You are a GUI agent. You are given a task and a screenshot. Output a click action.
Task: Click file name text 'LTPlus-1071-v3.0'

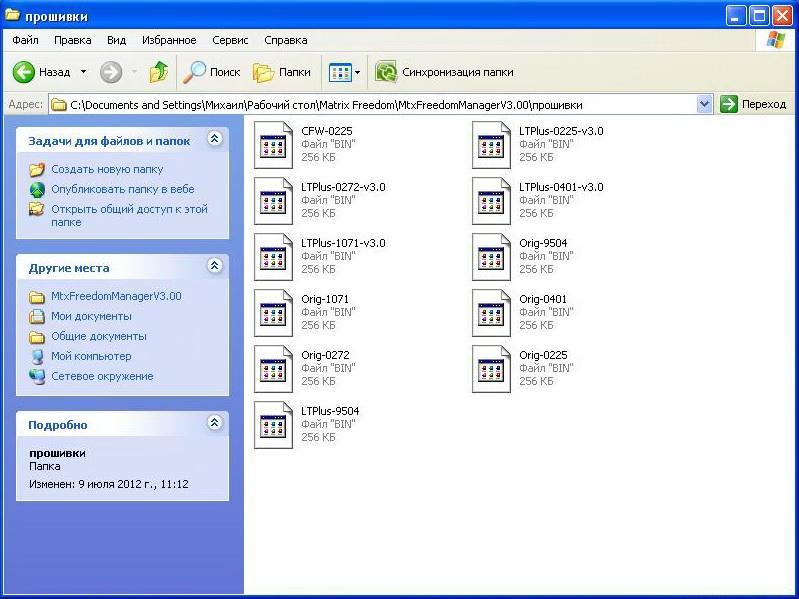click(x=343, y=243)
